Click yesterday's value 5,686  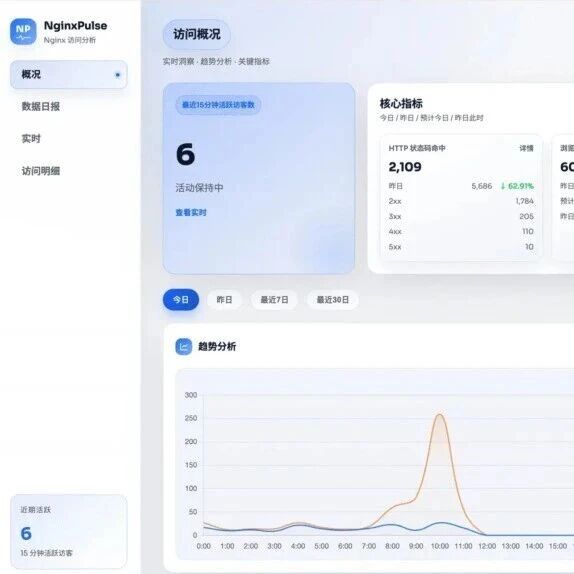pyautogui.click(x=482, y=186)
